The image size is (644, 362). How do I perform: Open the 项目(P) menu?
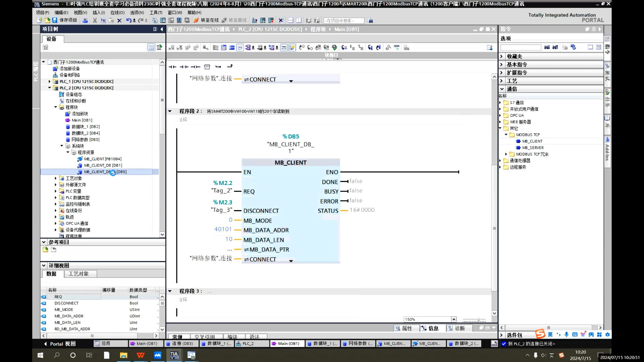click(x=43, y=12)
